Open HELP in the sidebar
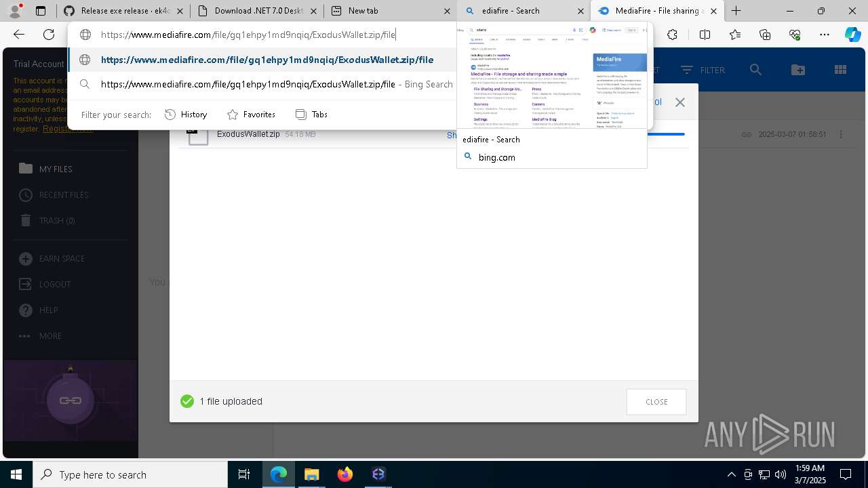868x488 pixels. (38, 310)
